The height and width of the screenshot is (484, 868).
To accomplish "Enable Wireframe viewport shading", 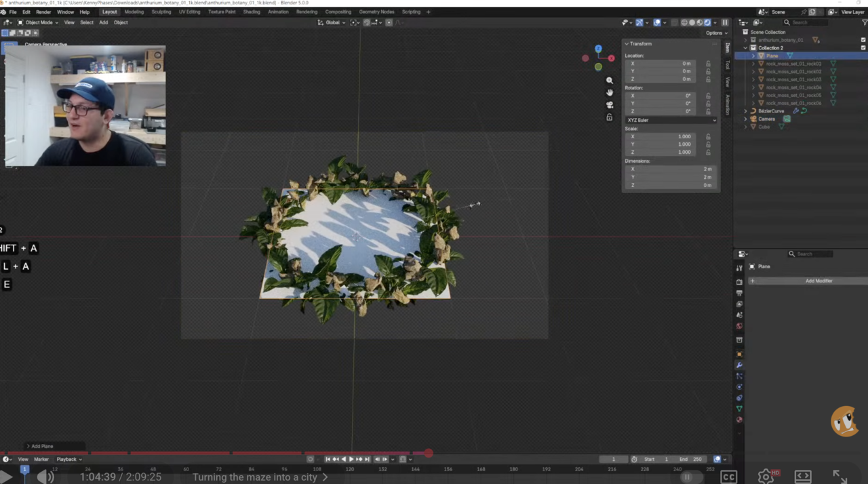I will pos(684,22).
